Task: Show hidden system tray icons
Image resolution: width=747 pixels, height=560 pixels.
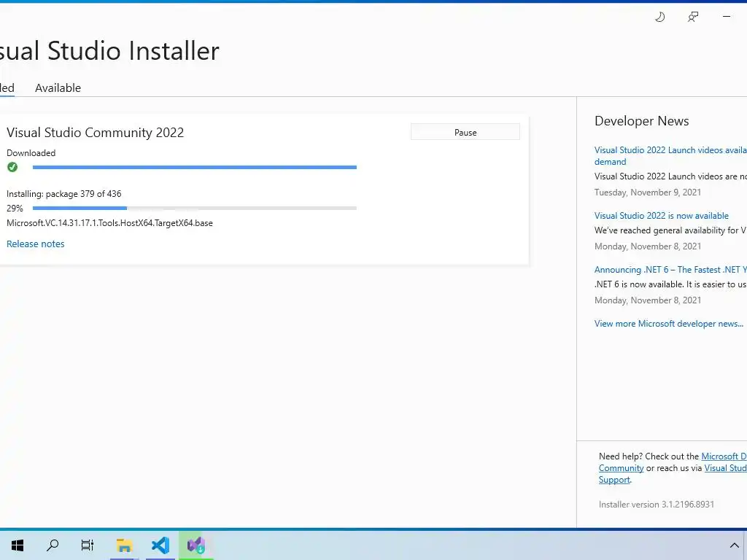Action: point(734,545)
